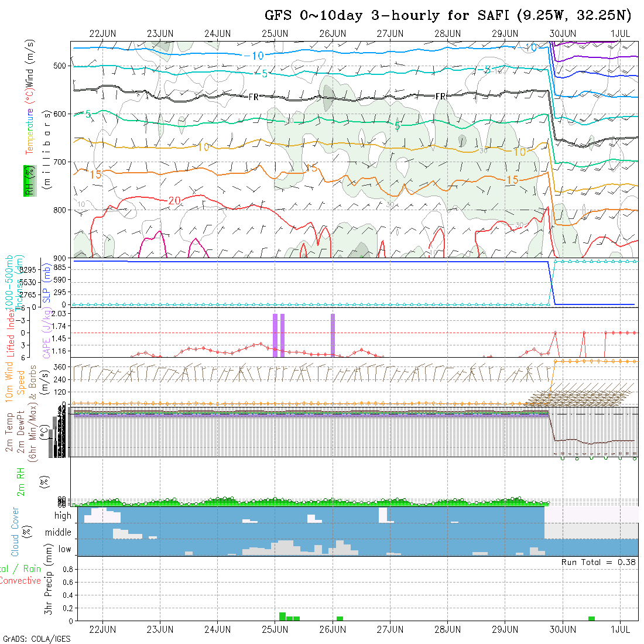Viewport: 644px width, 644px height.
Task: Click the 27JUN label on the top axis
Action: point(390,34)
